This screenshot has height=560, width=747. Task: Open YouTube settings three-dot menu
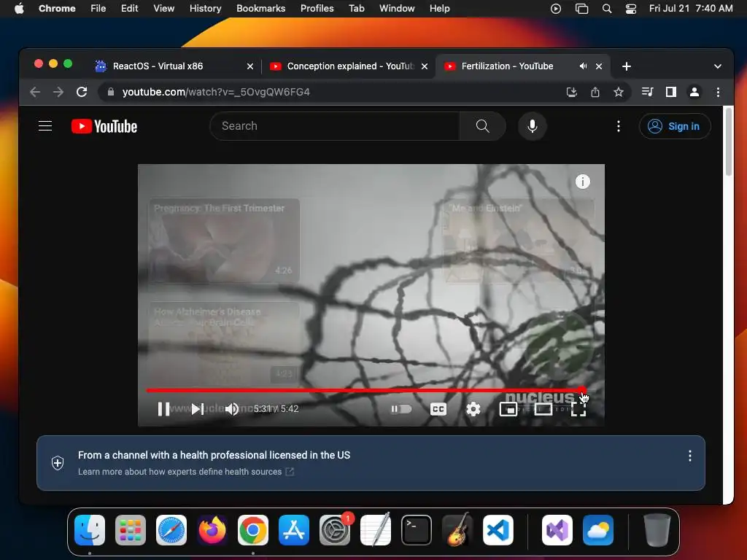(619, 126)
